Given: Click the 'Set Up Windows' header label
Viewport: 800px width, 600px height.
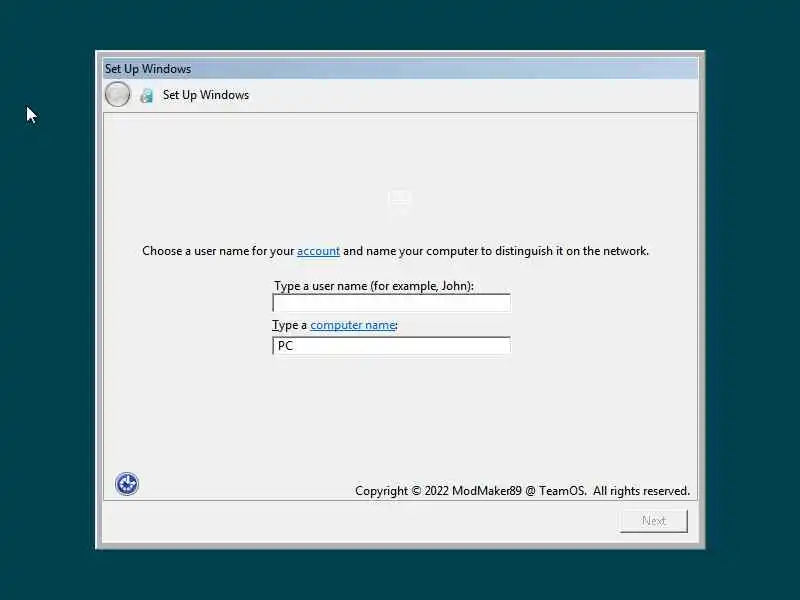Looking at the screenshot, I should click(206, 95).
